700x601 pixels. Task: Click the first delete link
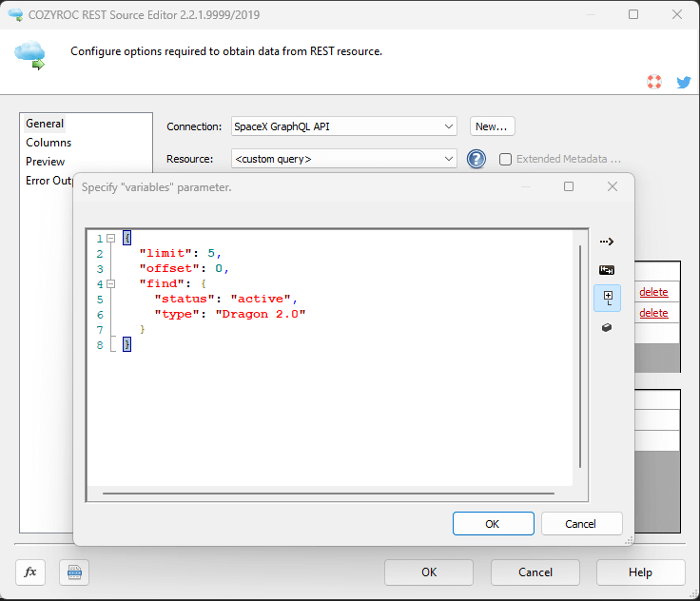coord(653,292)
